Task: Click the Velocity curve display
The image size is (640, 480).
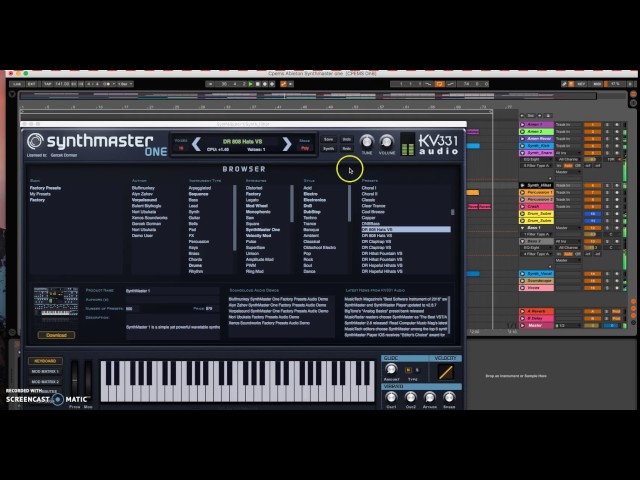Action: click(445, 372)
